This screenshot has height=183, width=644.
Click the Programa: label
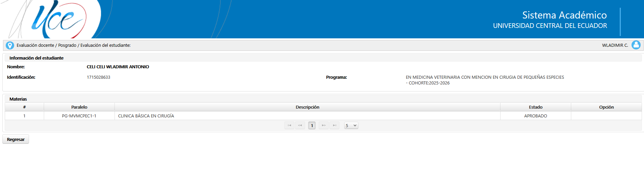click(x=336, y=77)
